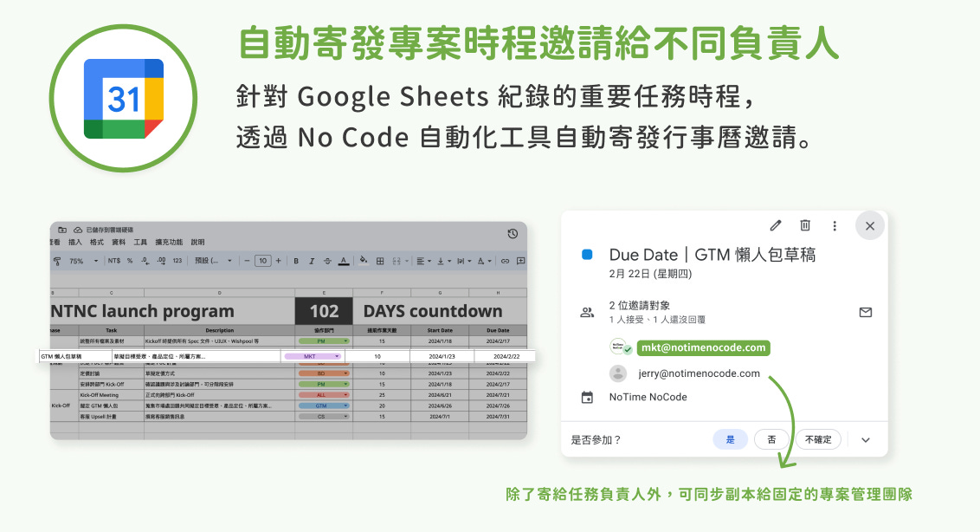Open the text rotation dropdown

tap(485, 261)
